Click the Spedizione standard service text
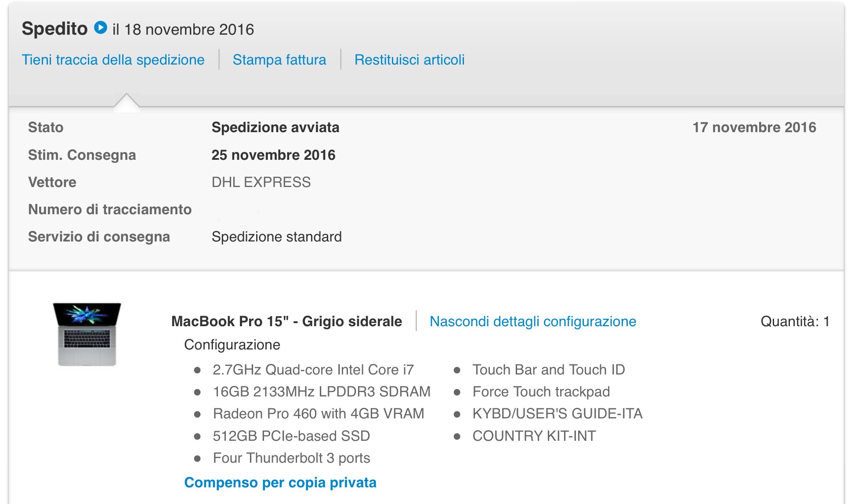Screen dimensions: 858x504 (277, 237)
